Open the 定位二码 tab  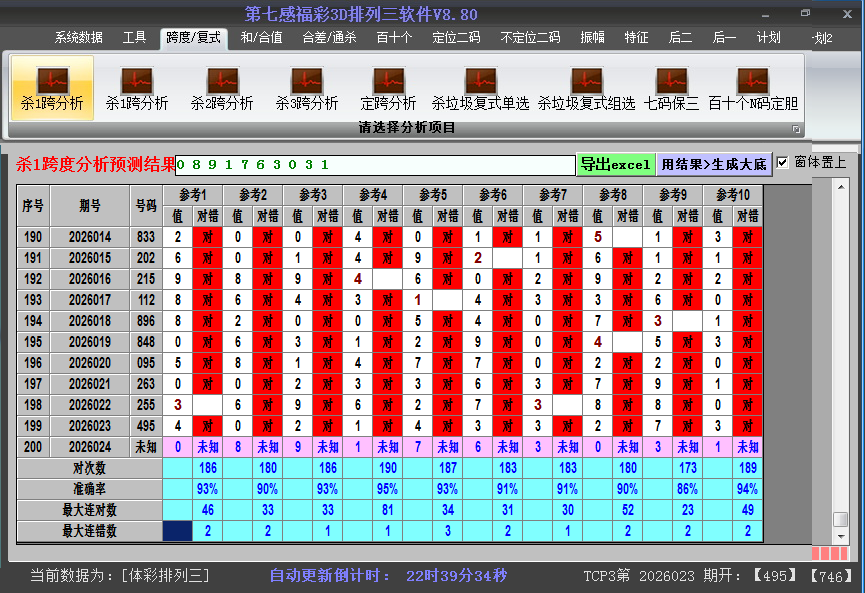[x=456, y=38]
